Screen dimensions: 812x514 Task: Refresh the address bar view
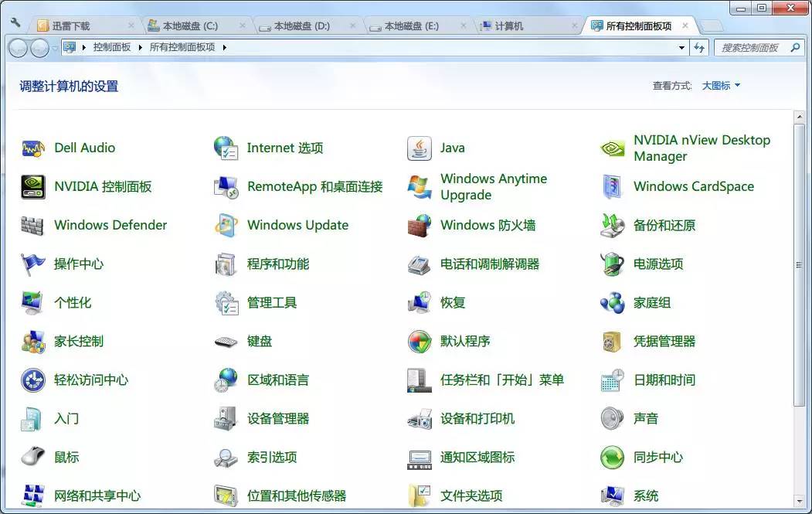click(x=699, y=48)
